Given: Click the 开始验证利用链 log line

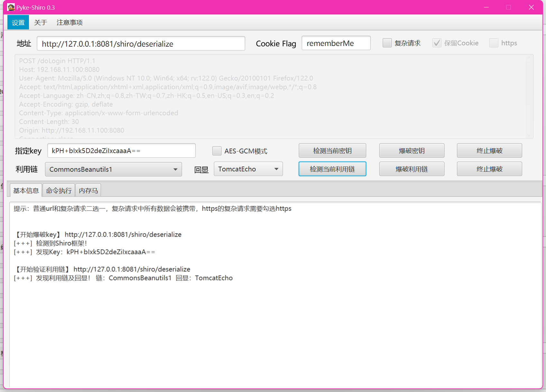Looking at the screenshot, I should point(102,269).
